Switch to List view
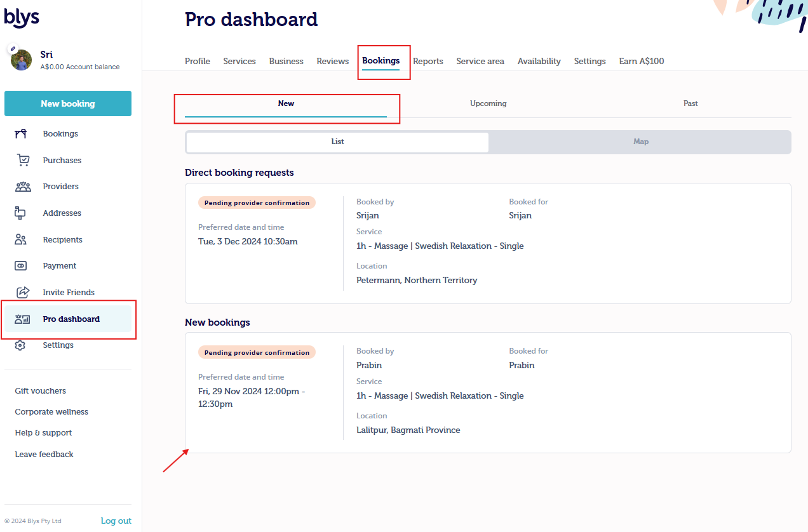This screenshot has width=808, height=532. pos(338,142)
